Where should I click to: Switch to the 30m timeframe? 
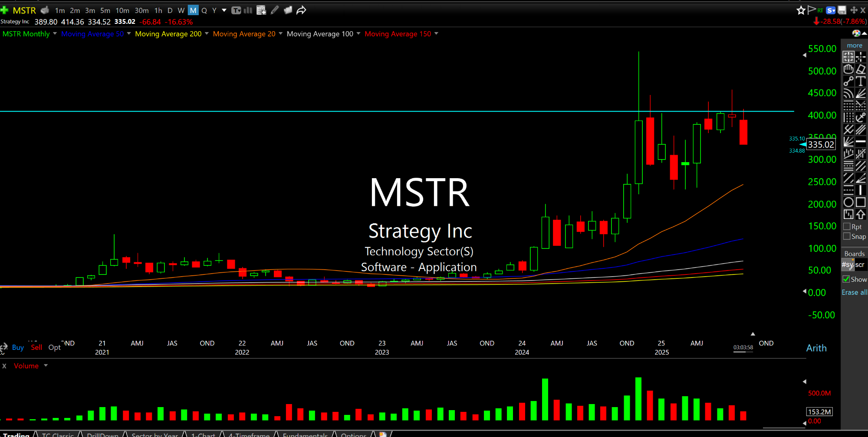pyautogui.click(x=141, y=10)
